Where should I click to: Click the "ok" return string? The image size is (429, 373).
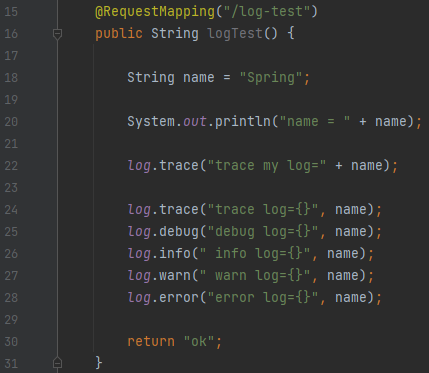point(199,342)
